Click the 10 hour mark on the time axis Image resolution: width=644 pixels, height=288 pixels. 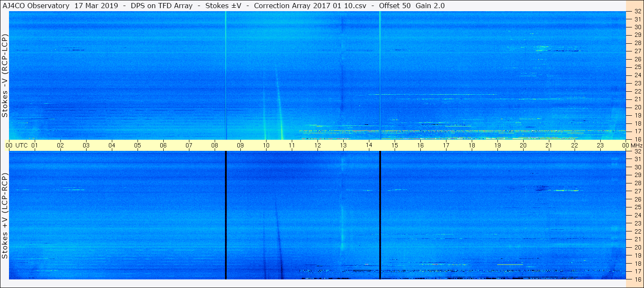click(266, 145)
